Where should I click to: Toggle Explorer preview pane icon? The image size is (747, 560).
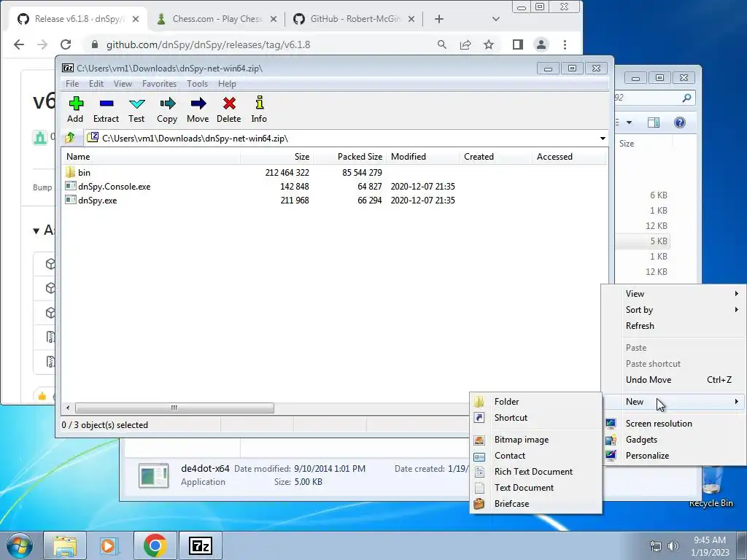(654, 122)
